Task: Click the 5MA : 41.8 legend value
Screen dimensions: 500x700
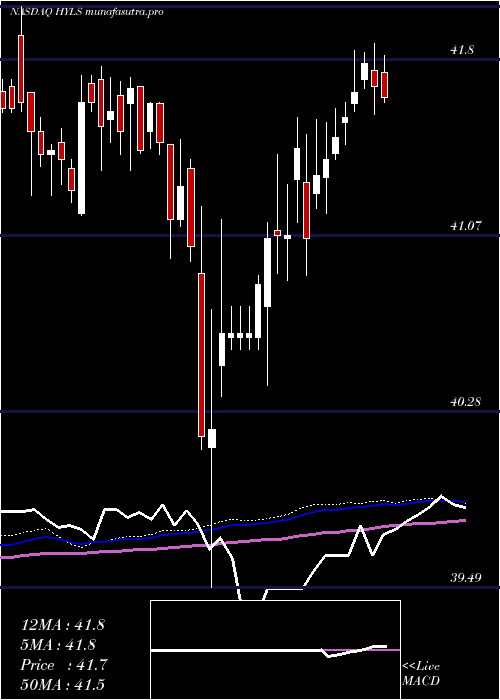Action: click(60, 645)
